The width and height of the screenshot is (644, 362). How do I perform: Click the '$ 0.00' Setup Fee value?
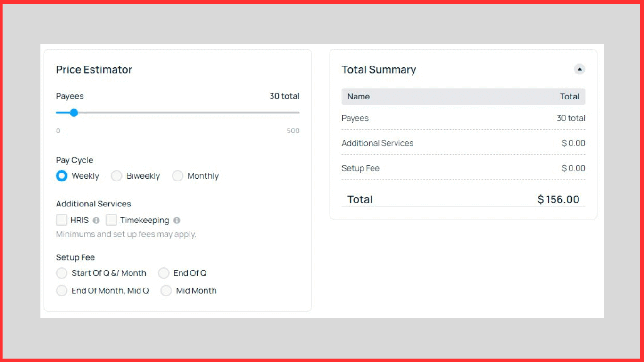click(573, 168)
